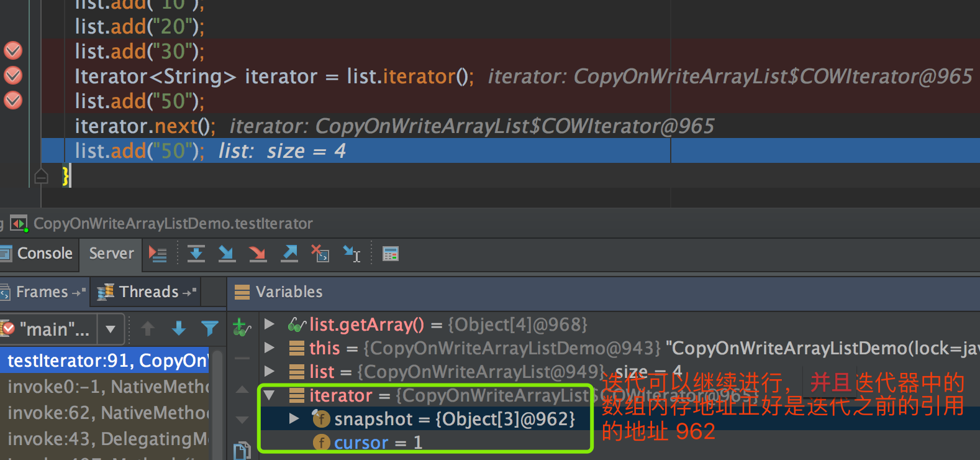
Task: Click the Run to Cursor icon
Action: click(352, 254)
